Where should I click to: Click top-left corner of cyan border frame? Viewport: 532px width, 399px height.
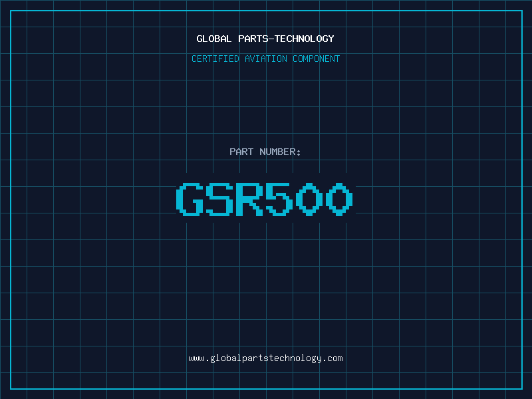click(11, 11)
